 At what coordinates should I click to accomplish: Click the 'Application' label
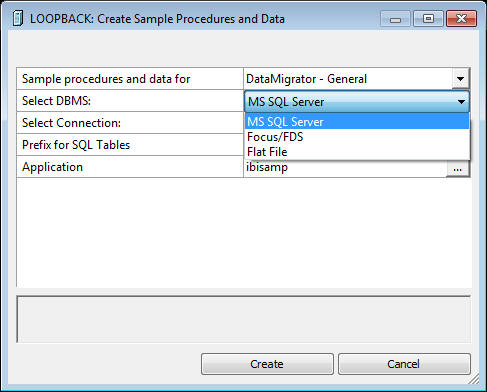pyautogui.click(x=52, y=167)
